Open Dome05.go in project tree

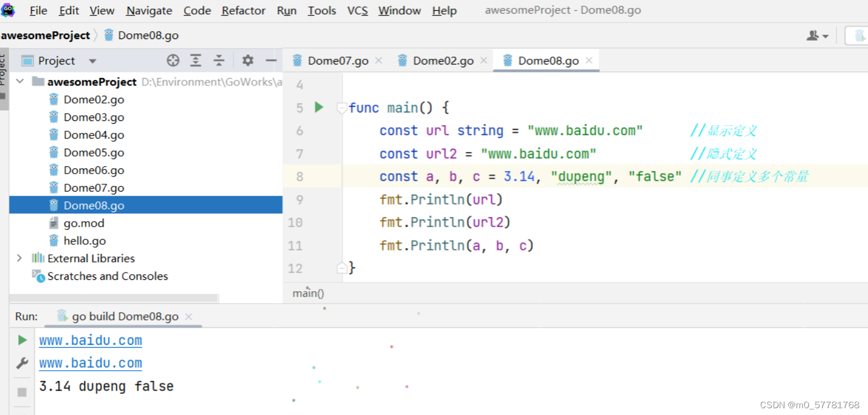tap(94, 152)
